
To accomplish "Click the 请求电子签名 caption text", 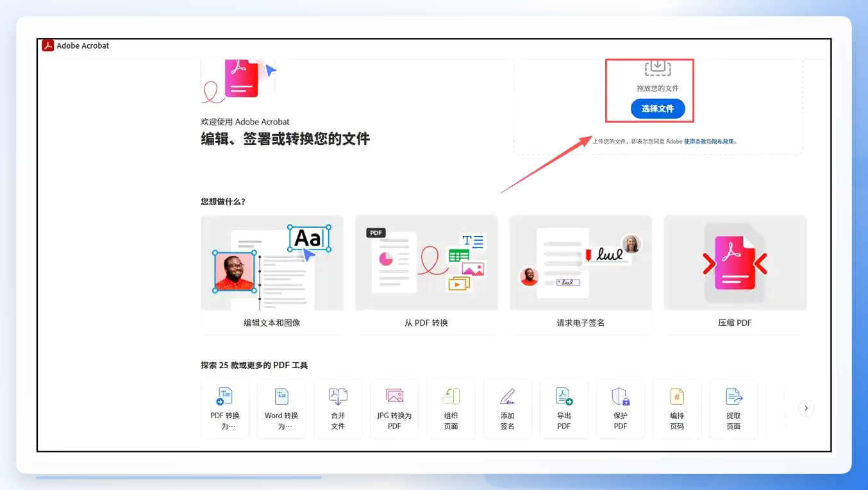I will click(581, 323).
